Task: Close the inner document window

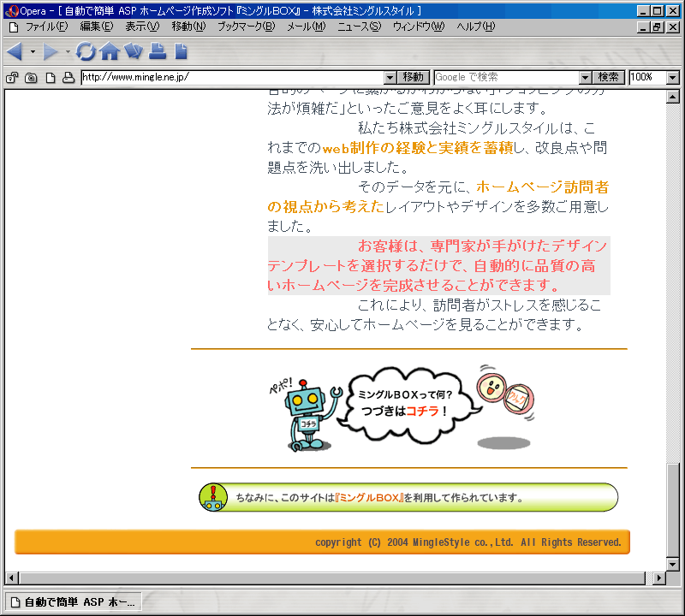Action: click(x=673, y=27)
